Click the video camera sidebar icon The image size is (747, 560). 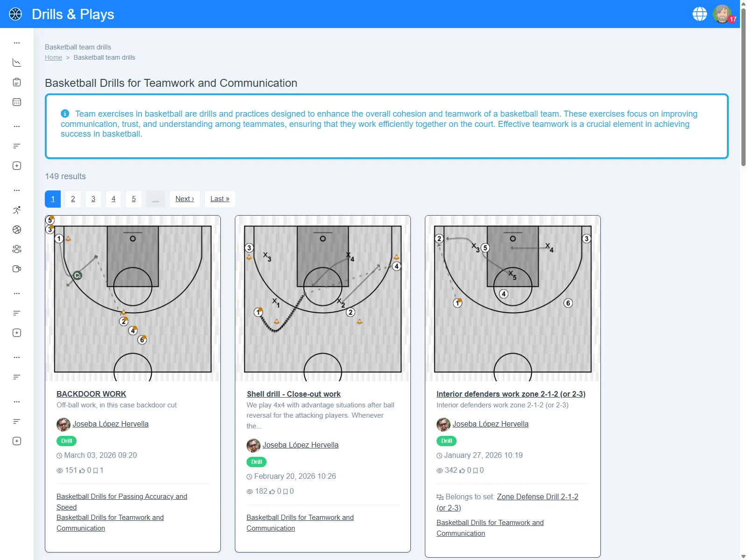tap(17, 269)
